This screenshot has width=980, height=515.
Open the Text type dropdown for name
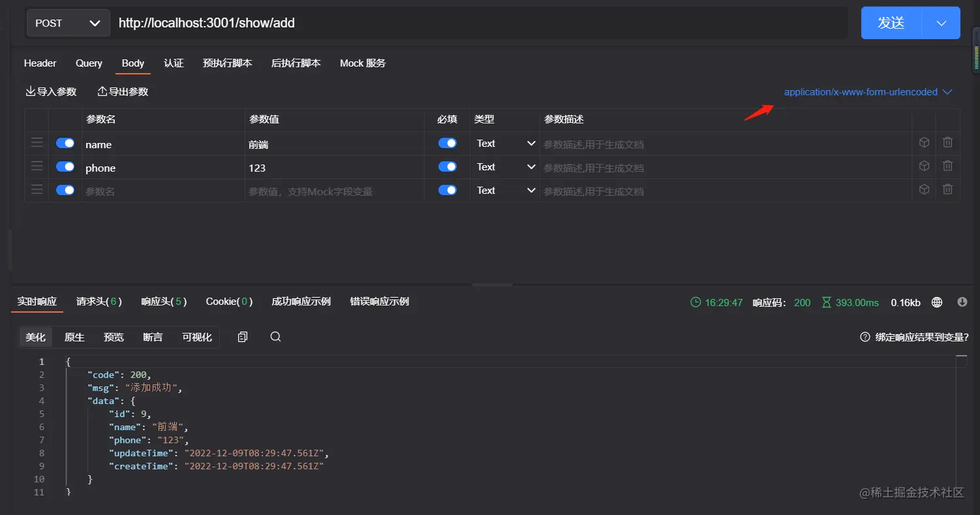[506, 144]
